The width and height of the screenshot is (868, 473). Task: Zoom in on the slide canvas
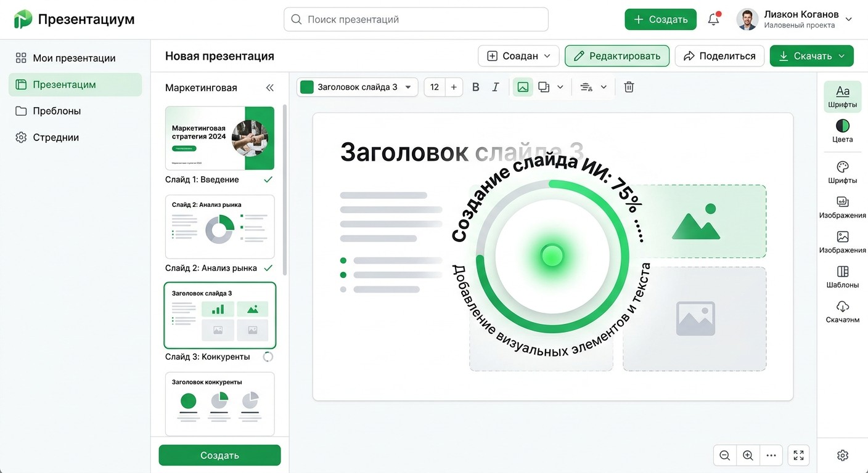point(748,455)
